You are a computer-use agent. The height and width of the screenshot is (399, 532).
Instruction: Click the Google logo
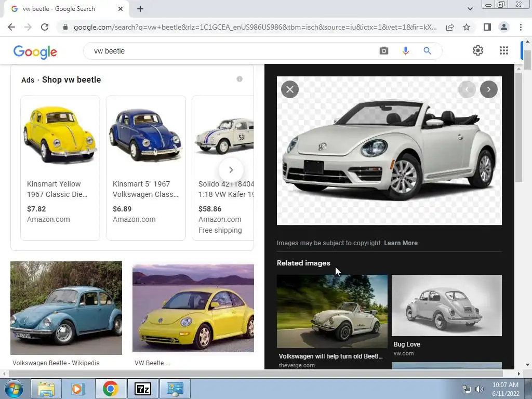(35, 51)
